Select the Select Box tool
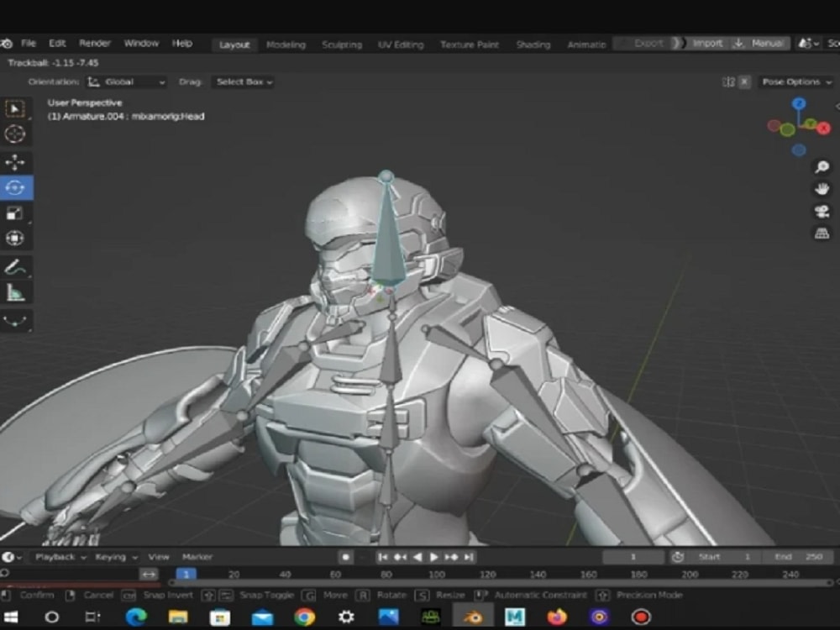Image resolution: width=840 pixels, height=630 pixels. [13, 106]
